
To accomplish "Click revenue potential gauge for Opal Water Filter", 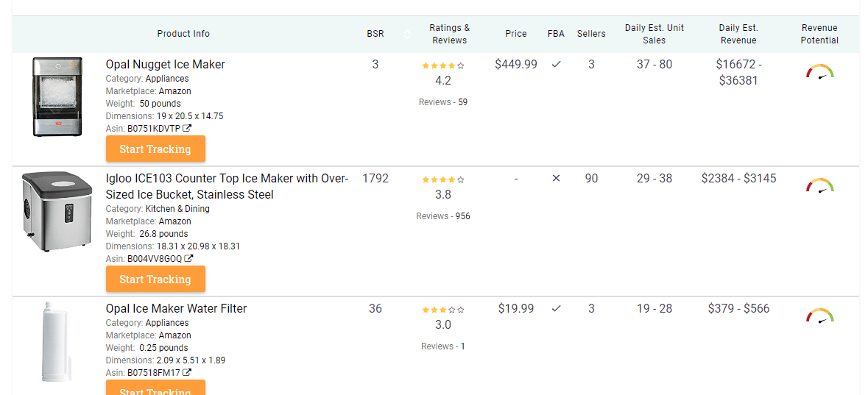I will click(820, 316).
